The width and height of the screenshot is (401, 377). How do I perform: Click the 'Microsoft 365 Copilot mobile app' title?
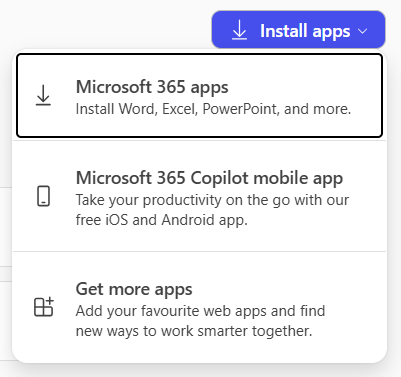point(209,178)
